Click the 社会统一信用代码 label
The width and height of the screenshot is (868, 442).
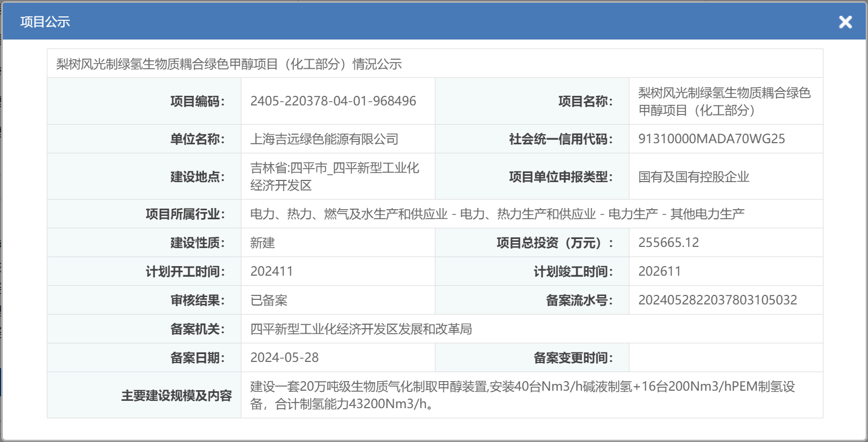[561, 139]
